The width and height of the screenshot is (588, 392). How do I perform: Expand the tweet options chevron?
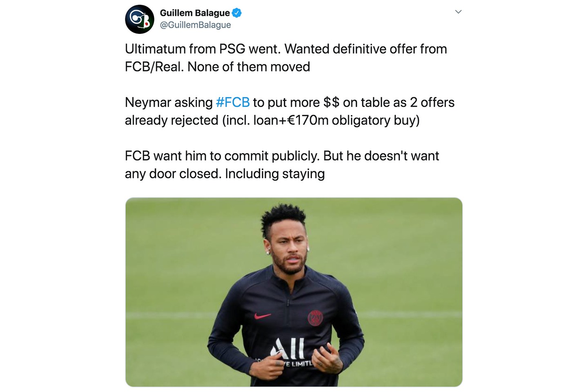[x=458, y=12]
